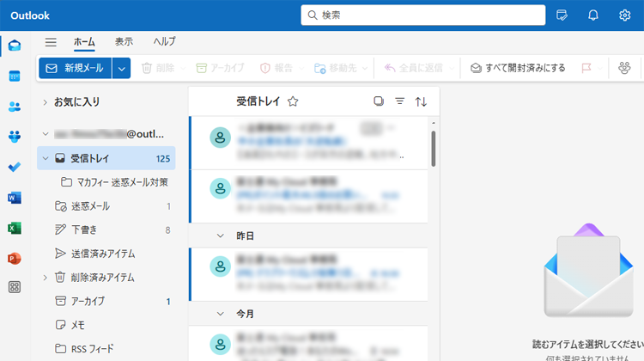Click the Outlook title text
Screen dimensions: 644x361
30,15
